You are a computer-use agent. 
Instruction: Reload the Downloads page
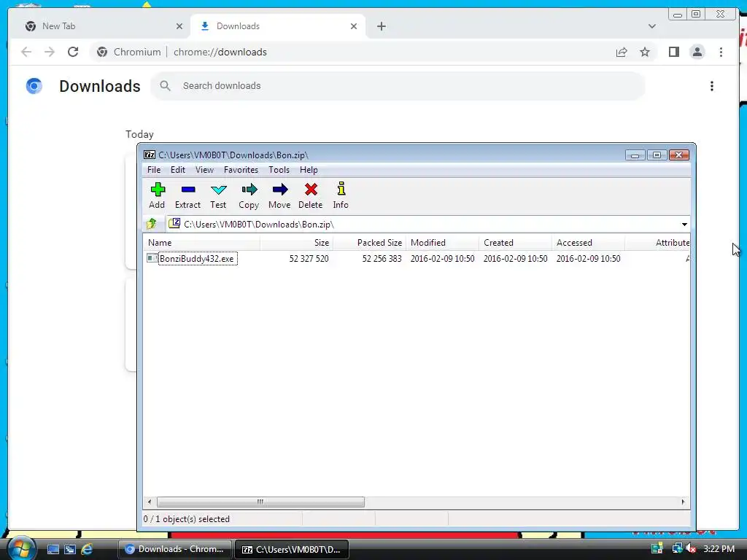click(x=73, y=52)
